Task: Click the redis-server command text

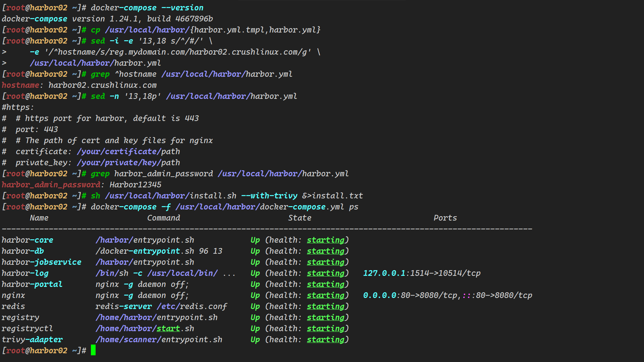Action: pyautogui.click(x=123, y=306)
